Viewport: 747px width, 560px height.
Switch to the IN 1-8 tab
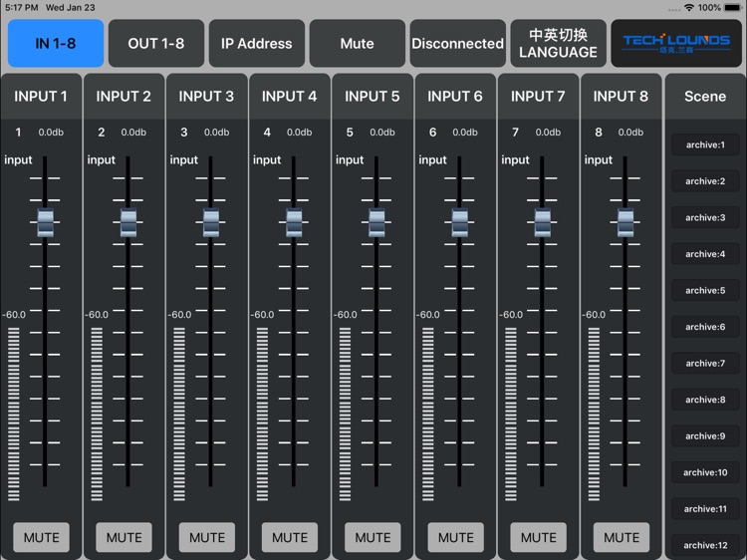click(x=56, y=44)
